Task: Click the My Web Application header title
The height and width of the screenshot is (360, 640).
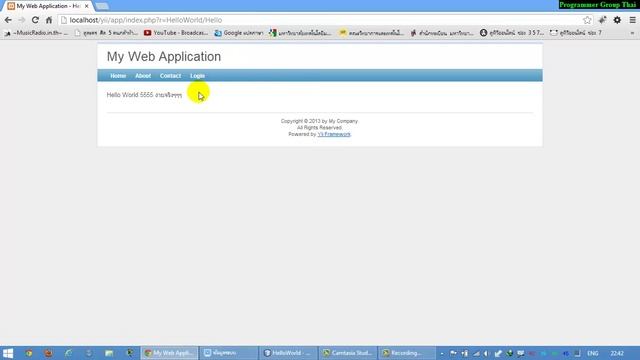Action: tap(164, 57)
